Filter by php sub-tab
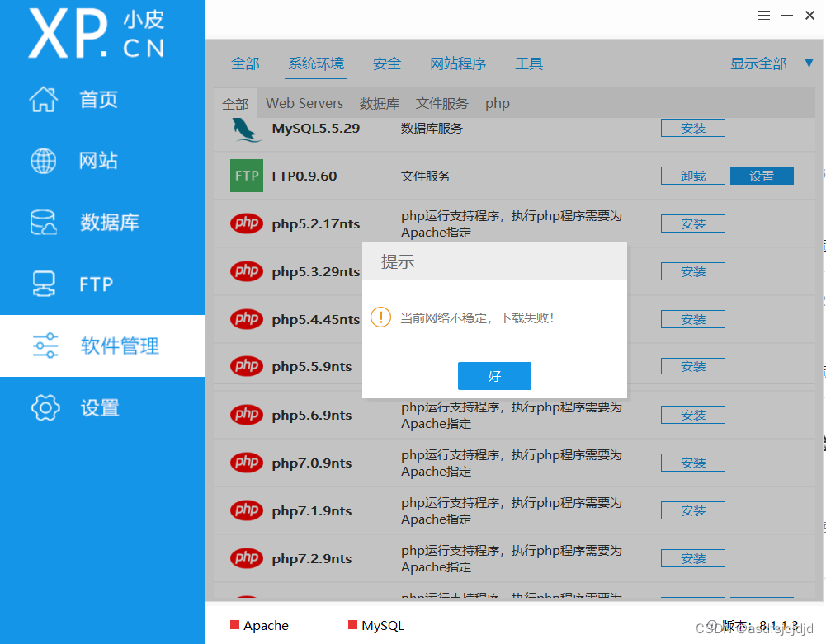The width and height of the screenshot is (826, 644). click(498, 103)
